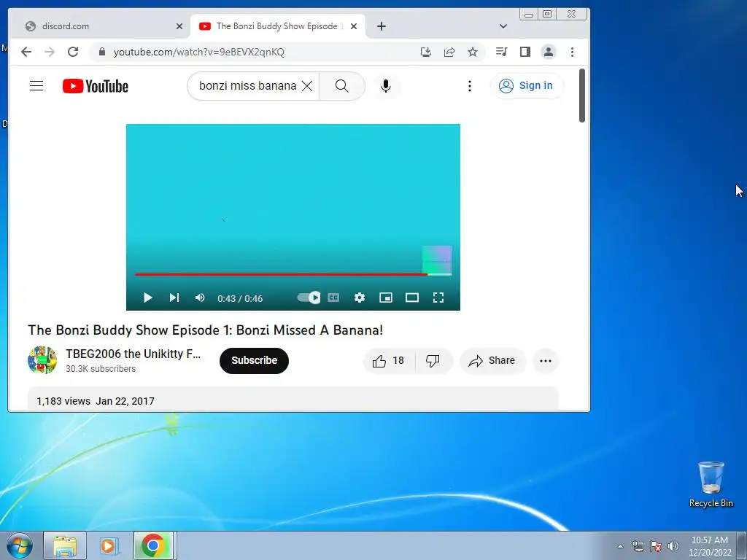
Task: Toggle the autoplay switch
Action: tap(309, 297)
